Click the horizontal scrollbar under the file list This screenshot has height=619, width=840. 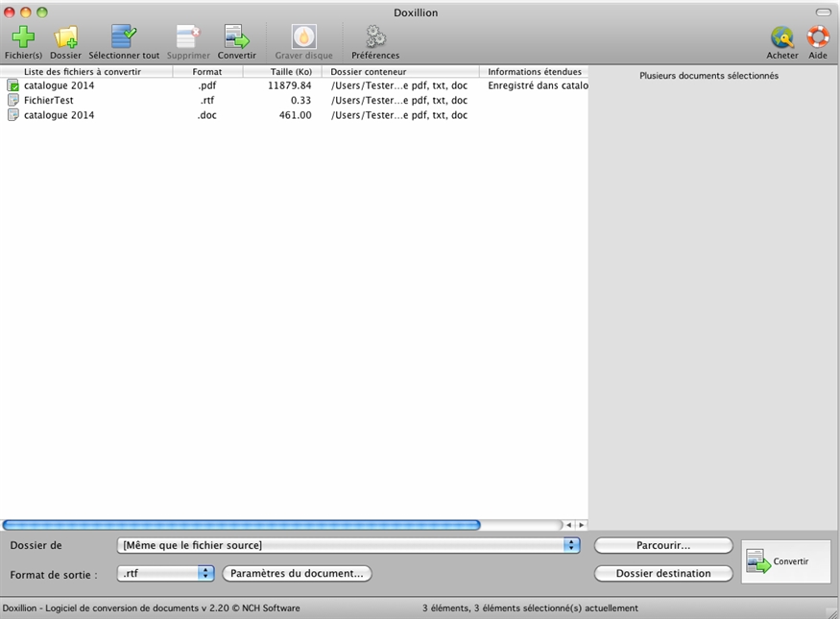(241, 525)
